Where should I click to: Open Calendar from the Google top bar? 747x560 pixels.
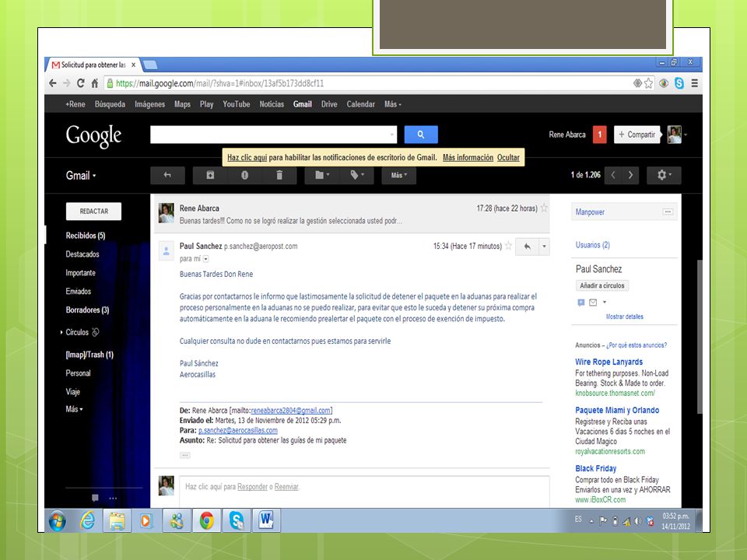(360, 104)
